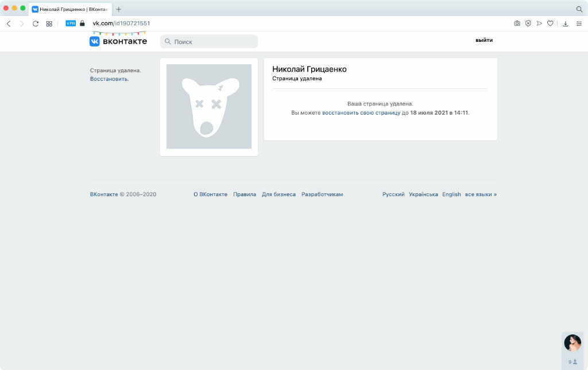Open the ВКонтакте footer link
Screen dimensions: 588x370
(104, 194)
